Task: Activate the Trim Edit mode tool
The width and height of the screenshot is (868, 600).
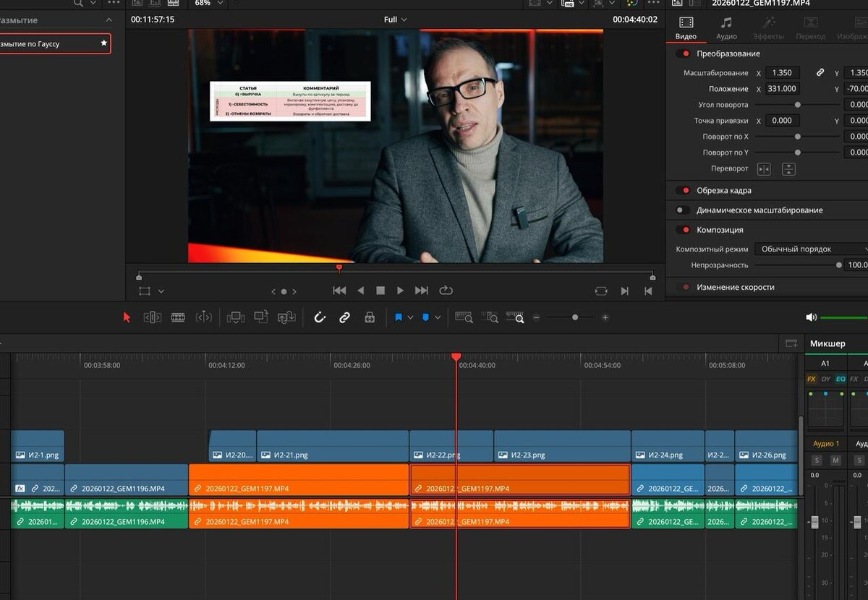Action: [152, 317]
